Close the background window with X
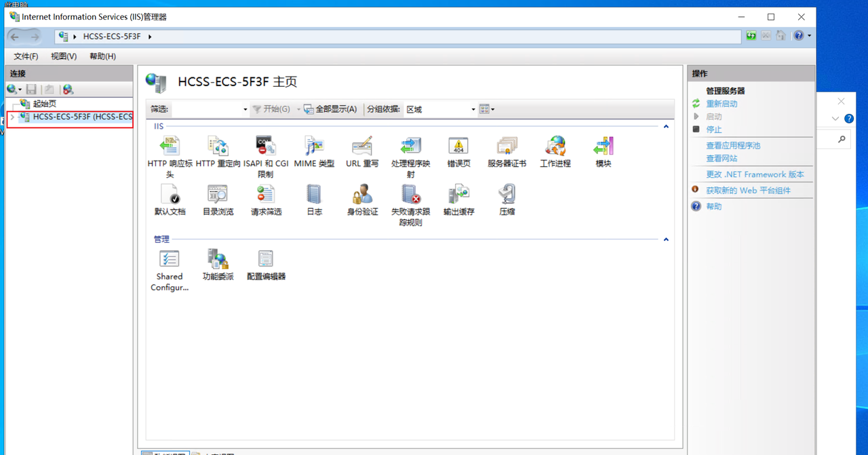This screenshot has height=455, width=868. click(x=841, y=101)
